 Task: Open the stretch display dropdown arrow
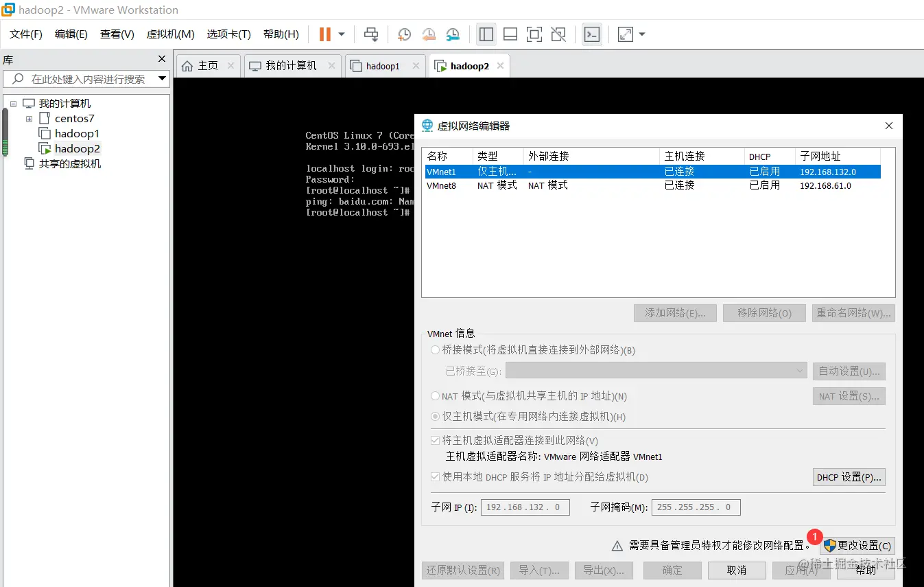(x=642, y=34)
